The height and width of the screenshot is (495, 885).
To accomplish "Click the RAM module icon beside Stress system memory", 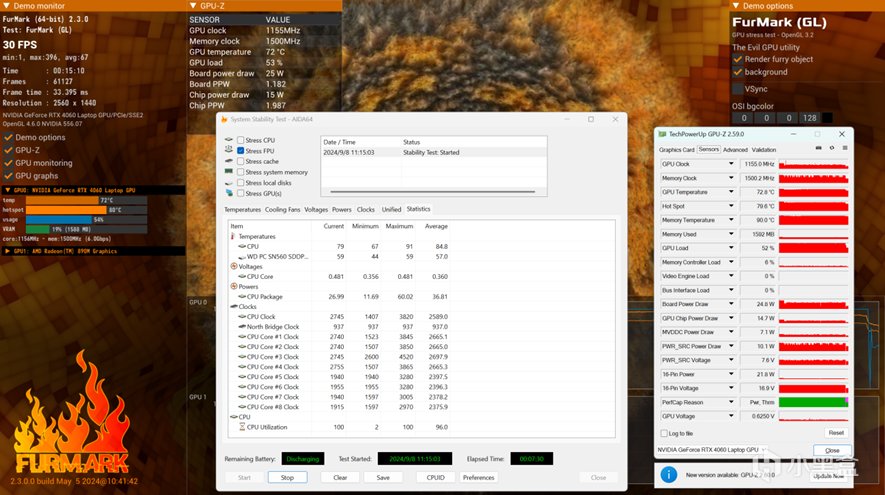I will [x=229, y=172].
